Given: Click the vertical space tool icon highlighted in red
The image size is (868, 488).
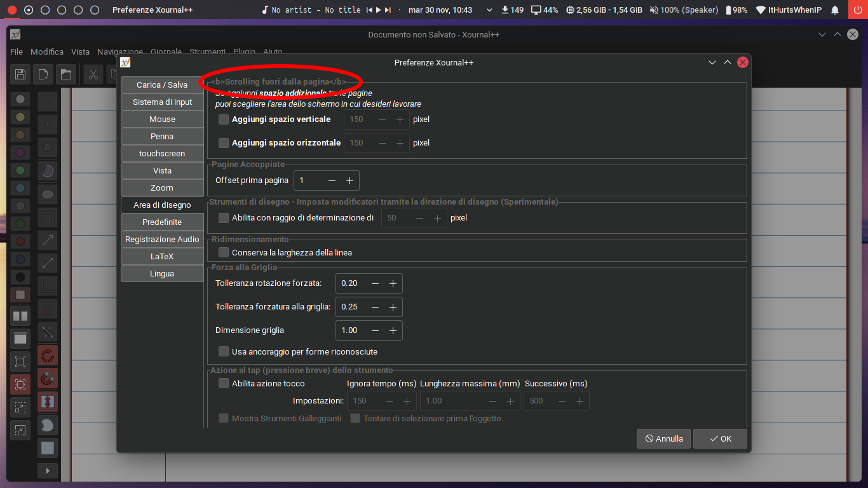Looking at the screenshot, I should 48,402.
